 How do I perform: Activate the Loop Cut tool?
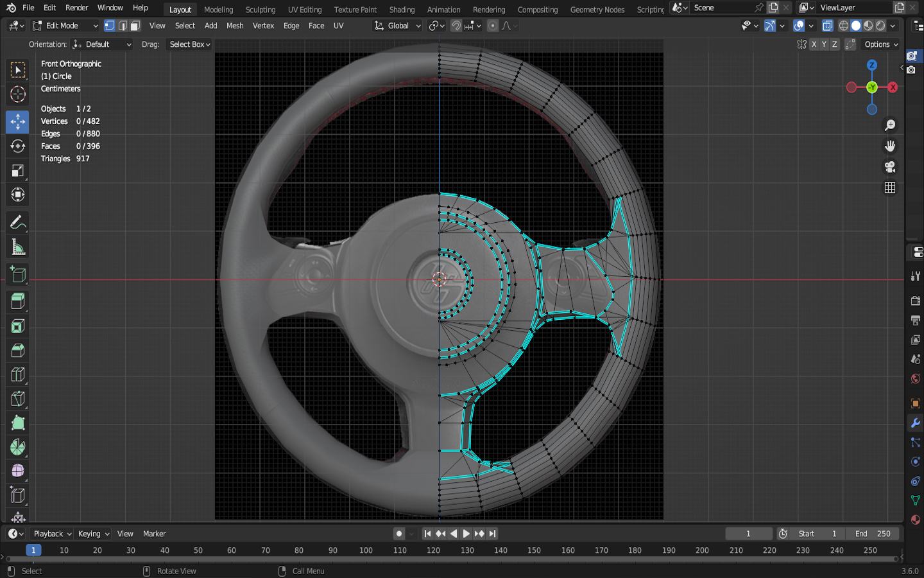click(18, 374)
